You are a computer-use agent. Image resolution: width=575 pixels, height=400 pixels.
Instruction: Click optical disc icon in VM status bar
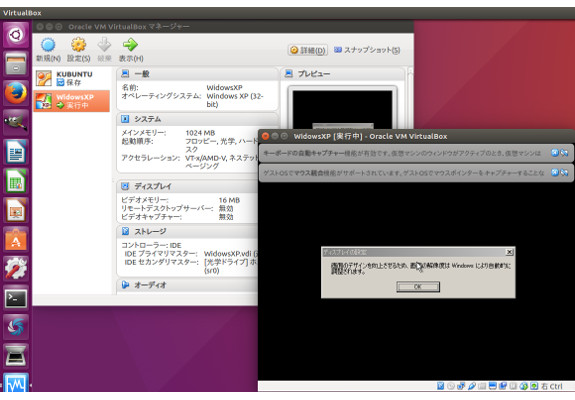tap(451, 386)
